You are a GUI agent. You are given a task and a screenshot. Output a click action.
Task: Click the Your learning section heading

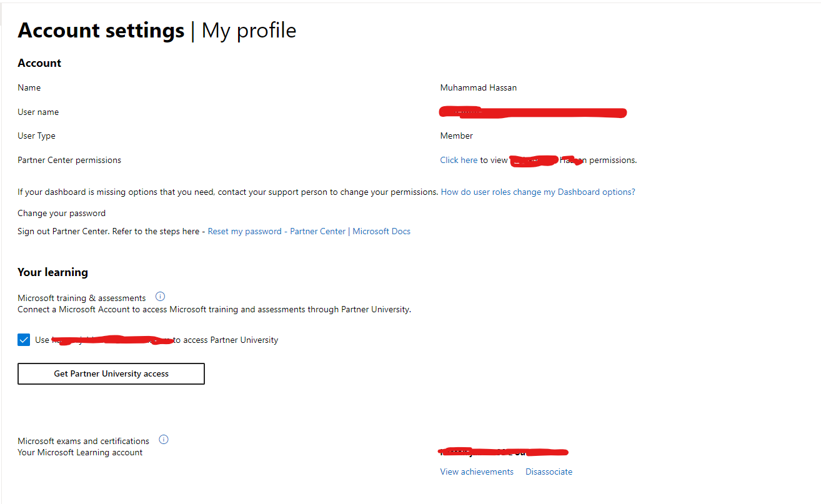tap(52, 272)
